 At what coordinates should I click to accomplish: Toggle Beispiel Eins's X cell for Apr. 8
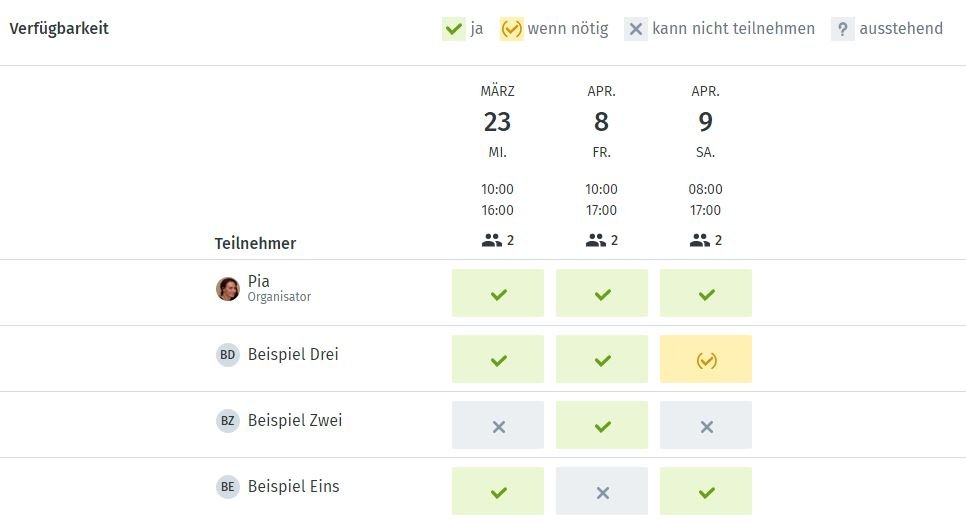coord(602,491)
